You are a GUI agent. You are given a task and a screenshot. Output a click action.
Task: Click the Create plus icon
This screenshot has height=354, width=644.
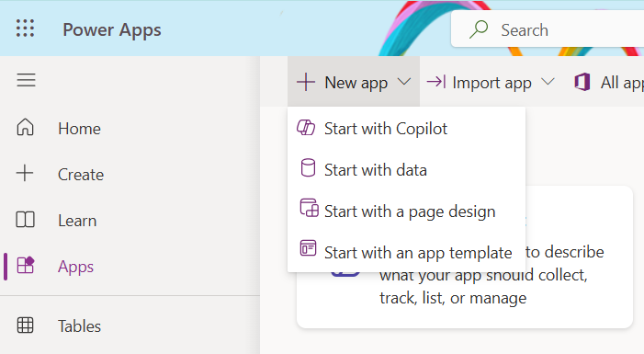pos(25,173)
